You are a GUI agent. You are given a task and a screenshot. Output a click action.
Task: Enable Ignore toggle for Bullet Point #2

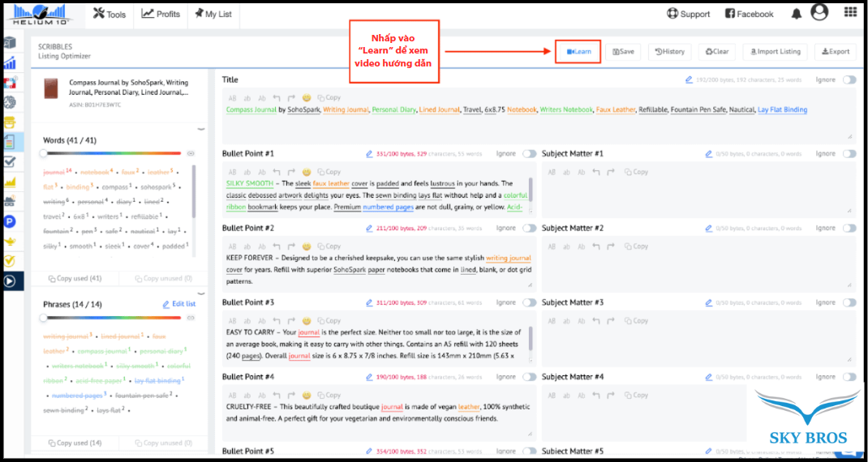(529, 228)
